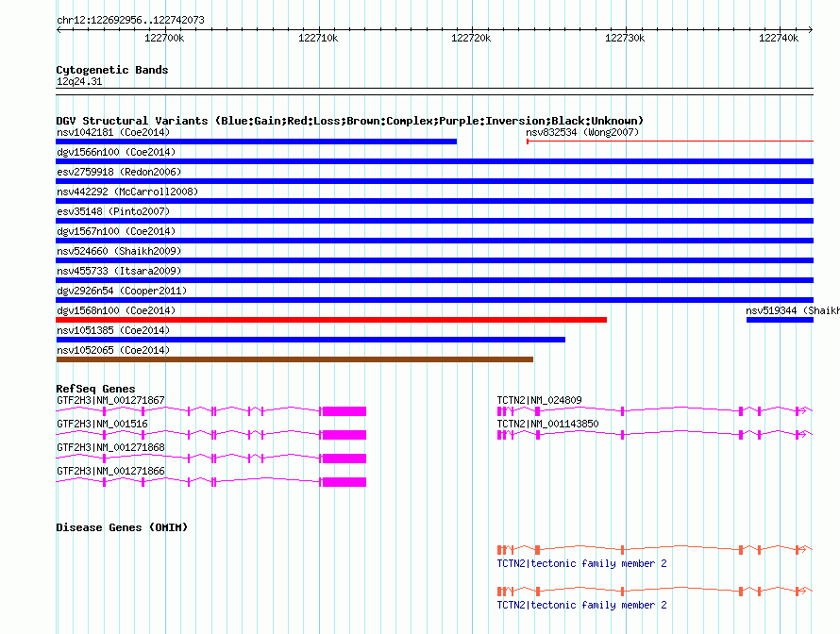
Task: Open the GTF2H3|NM_001271866 transcript label
Action: pyautogui.click(x=110, y=471)
